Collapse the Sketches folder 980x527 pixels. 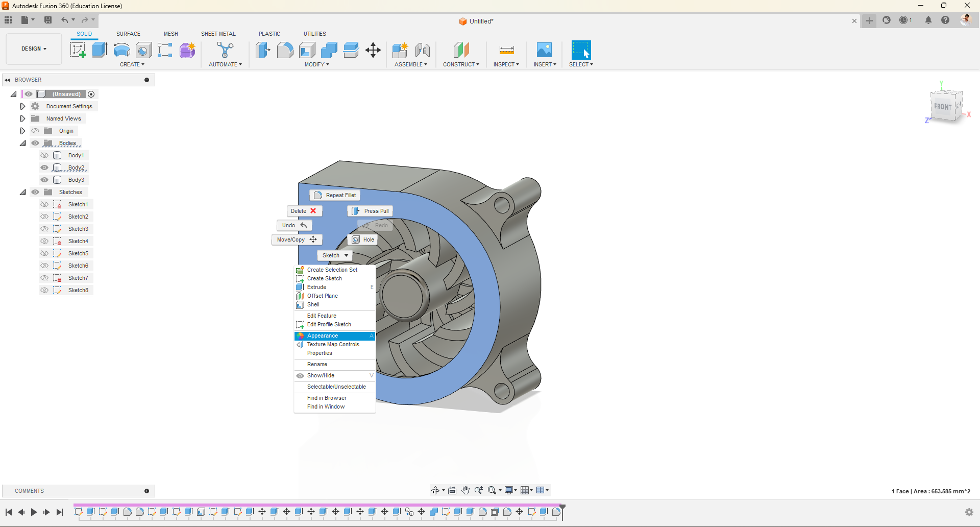[22, 192]
